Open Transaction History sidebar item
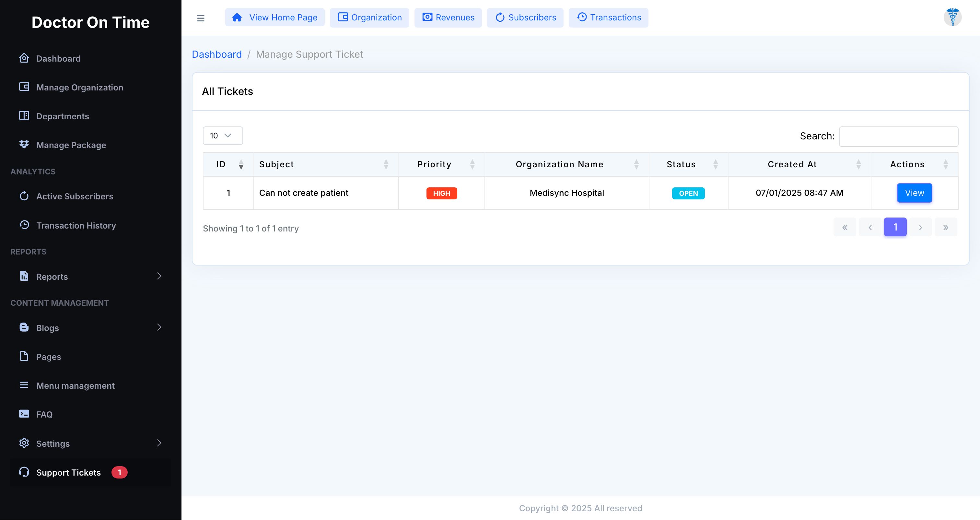The width and height of the screenshot is (980, 520). 90,225
